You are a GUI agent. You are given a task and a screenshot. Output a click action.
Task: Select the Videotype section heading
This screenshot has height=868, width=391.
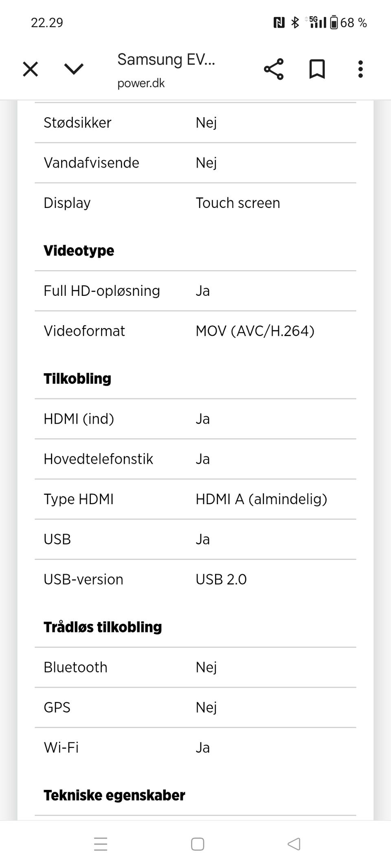[x=79, y=251]
